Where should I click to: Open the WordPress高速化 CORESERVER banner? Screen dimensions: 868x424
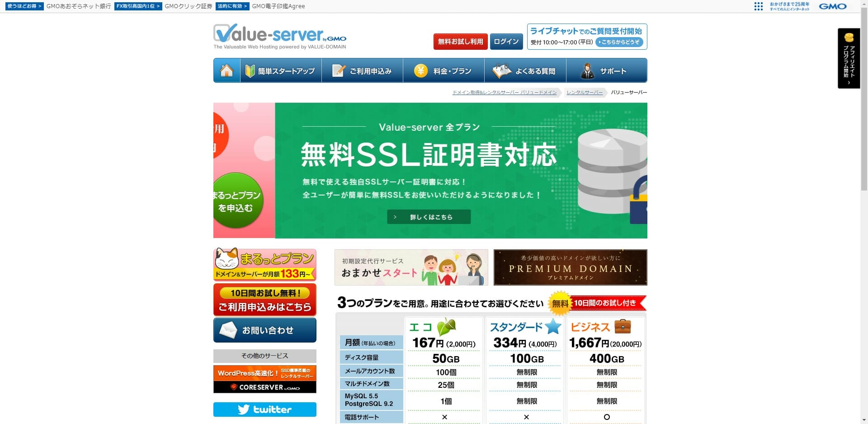(x=264, y=379)
